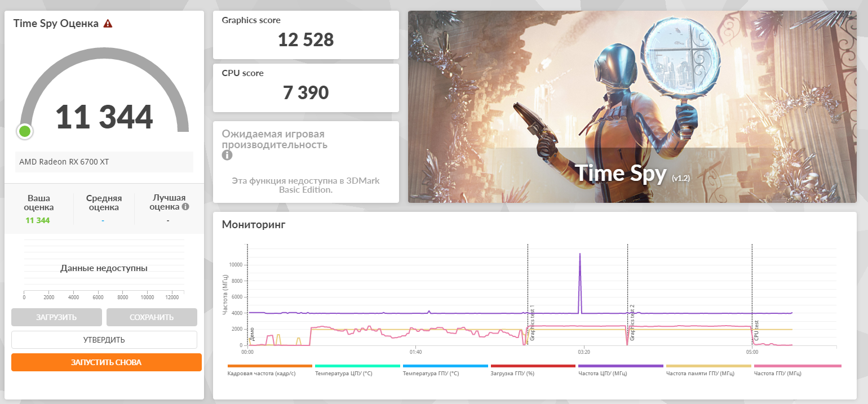Click the overall score 11 344 in gauge
The width and height of the screenshot is (868, 404).
(x=104, y=117)
